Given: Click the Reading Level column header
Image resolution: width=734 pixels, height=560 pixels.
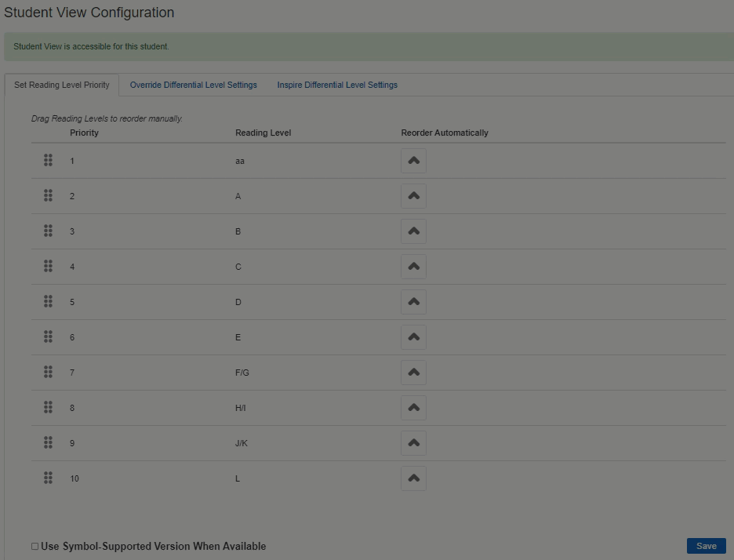Looking at the screenshot, I should click(x=263, y=133).
